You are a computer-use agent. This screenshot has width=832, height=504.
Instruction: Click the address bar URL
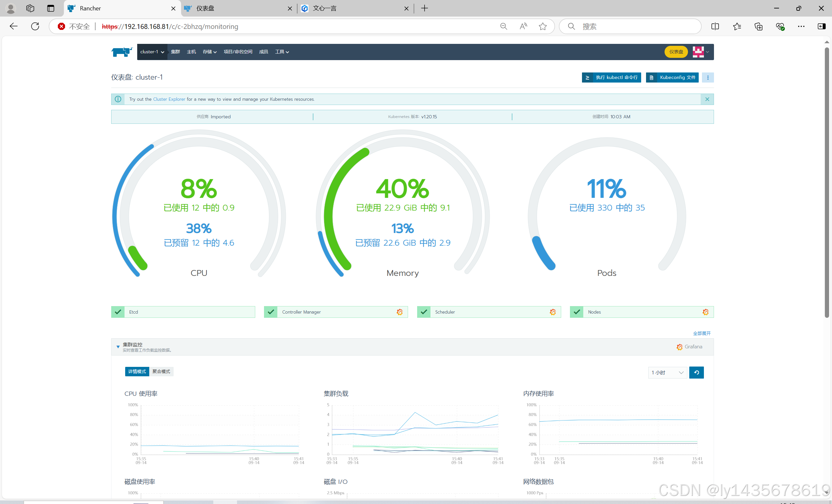(170, 26)
